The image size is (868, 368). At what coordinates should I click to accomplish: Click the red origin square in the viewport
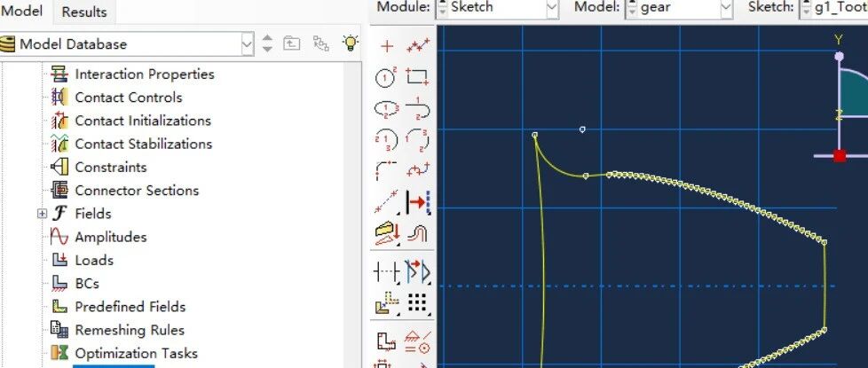(840, 155)
